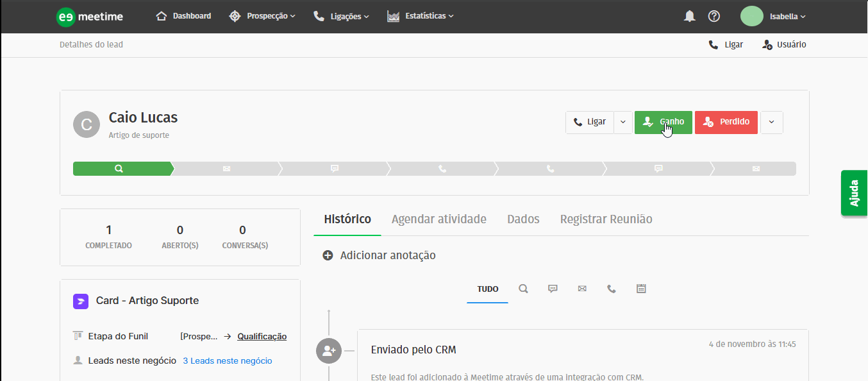Open the 3 Leads neste negócio link
868x381 pixels.
point(227,361)
